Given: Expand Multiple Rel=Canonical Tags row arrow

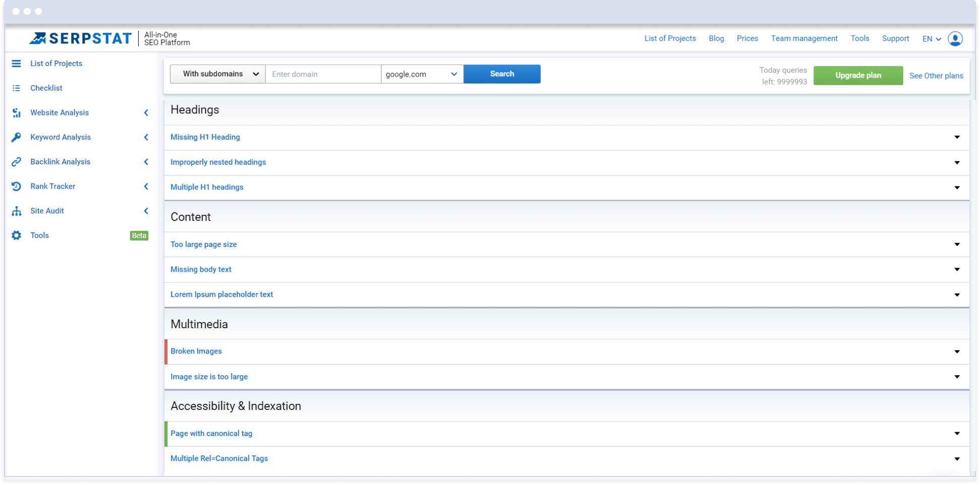Looking at the screenshot, I should click(957, 459).
